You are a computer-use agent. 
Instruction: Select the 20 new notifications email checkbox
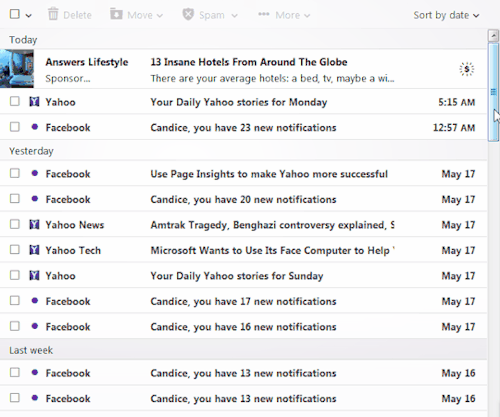[15, 199]
